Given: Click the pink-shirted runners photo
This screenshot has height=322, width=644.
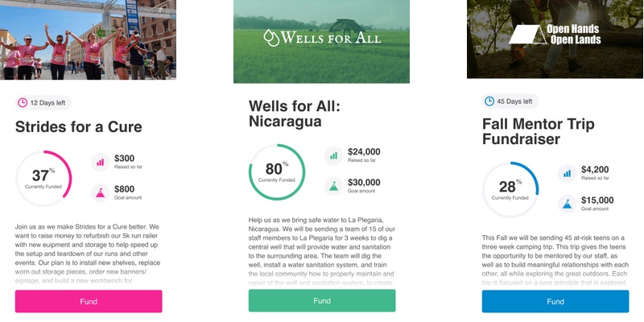Looking at the screenshot, I should [x=89, y=39].
